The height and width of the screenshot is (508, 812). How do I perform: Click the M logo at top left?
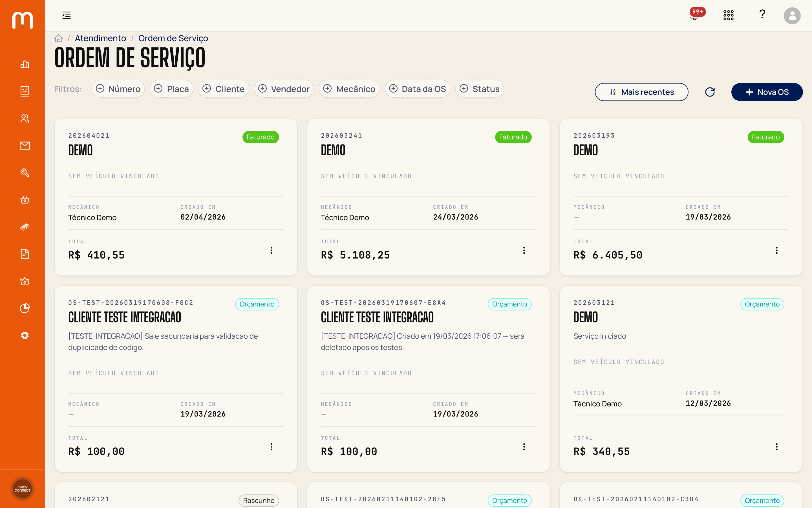[23, 20]
